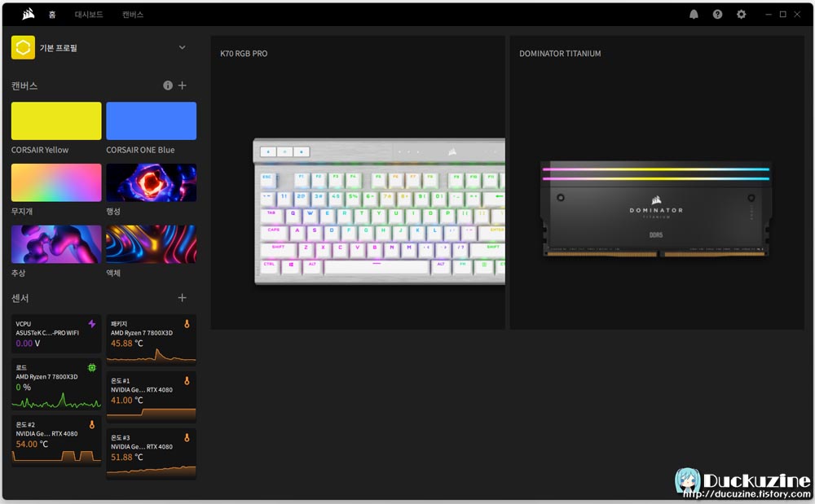Click the Corsair sails logo icon
Image resolution: width=815 pixels, height=504 pixels.
28,15
